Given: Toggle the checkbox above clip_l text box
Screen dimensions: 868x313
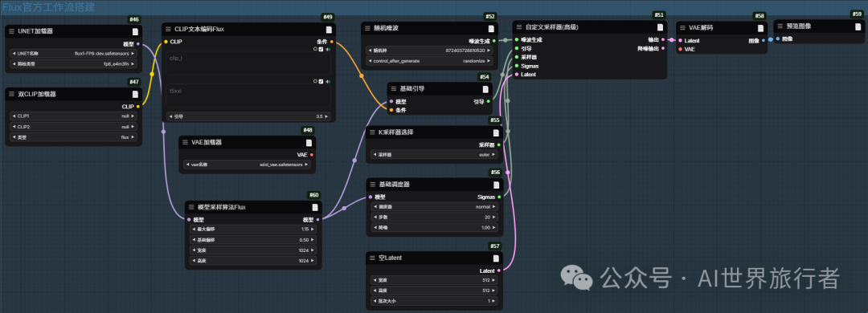Looking at the screenshot, I should click(321, 49).
